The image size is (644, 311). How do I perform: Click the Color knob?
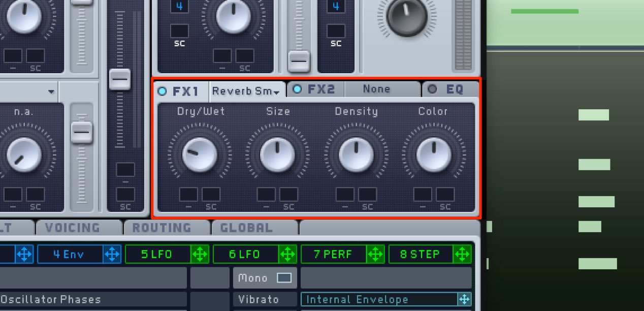point(434,155)
